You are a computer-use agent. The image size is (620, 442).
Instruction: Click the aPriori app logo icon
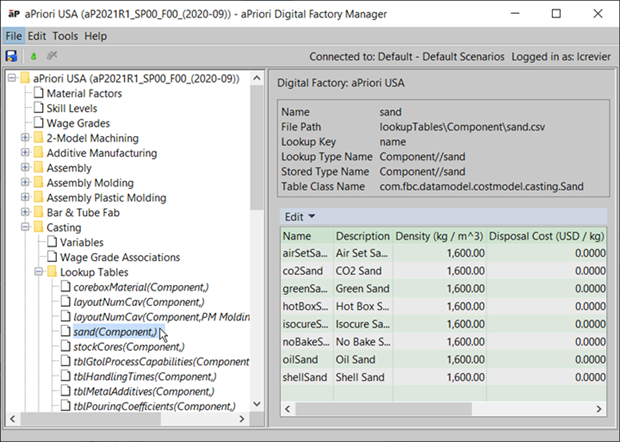[x=14, y=14]
